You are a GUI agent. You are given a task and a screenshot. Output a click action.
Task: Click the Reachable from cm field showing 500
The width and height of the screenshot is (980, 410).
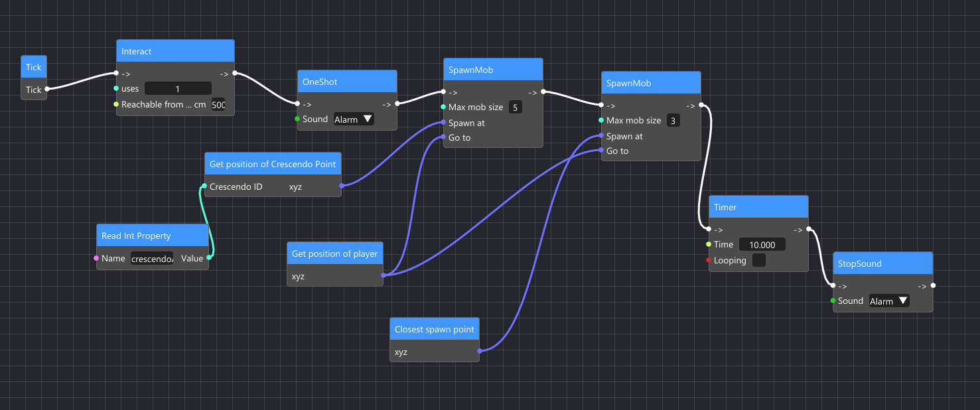coord(219,104)
